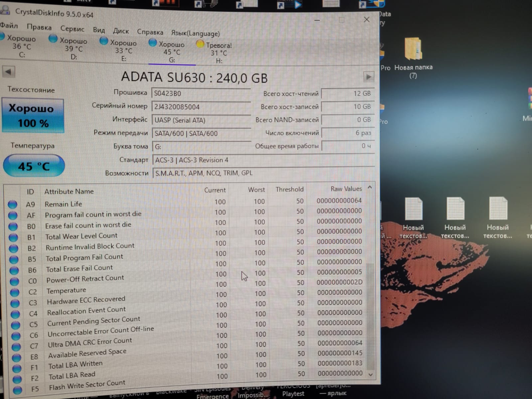Click the NAND writes value 0 GB

(348, 120)
